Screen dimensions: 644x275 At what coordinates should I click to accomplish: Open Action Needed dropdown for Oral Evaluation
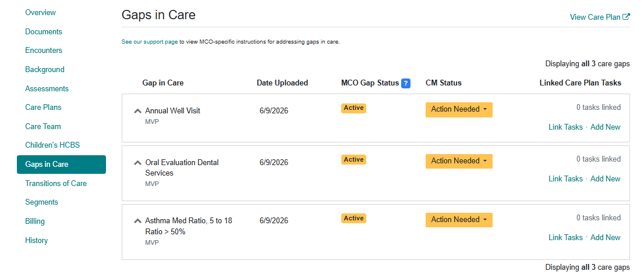point(459,161)
